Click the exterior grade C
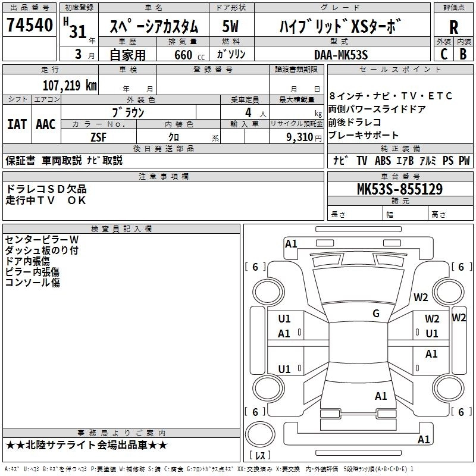The image size is (476, 476). coord(444,54)
